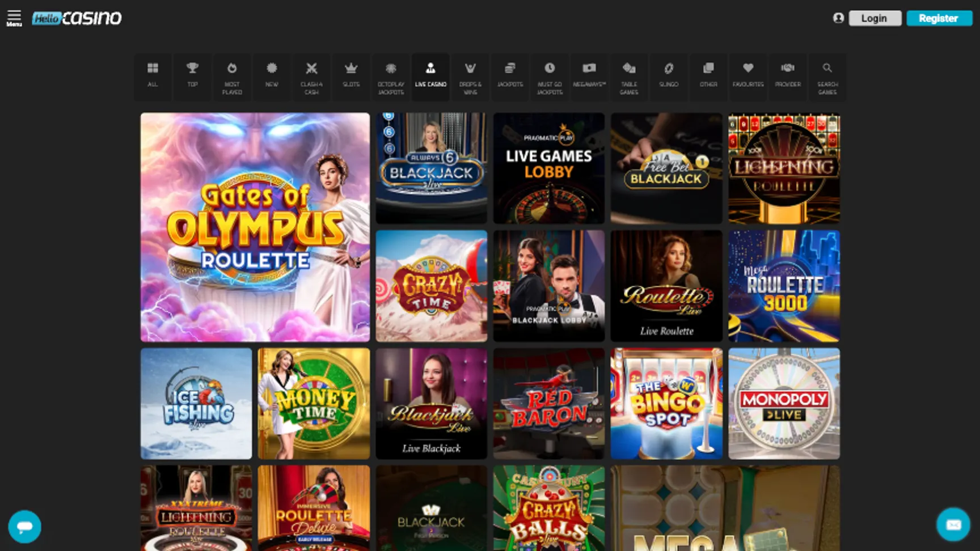Select the Most Played category

pos(232,77)
